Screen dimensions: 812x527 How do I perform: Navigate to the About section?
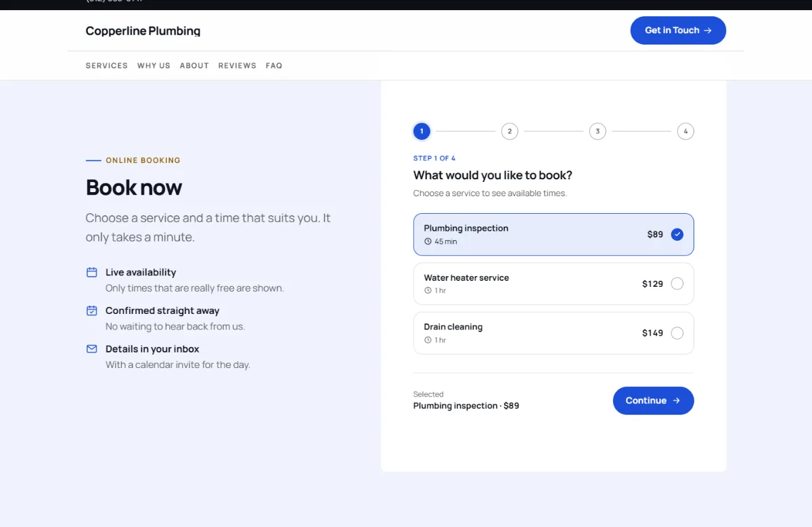pyautogui.click(x=194, y=66)
